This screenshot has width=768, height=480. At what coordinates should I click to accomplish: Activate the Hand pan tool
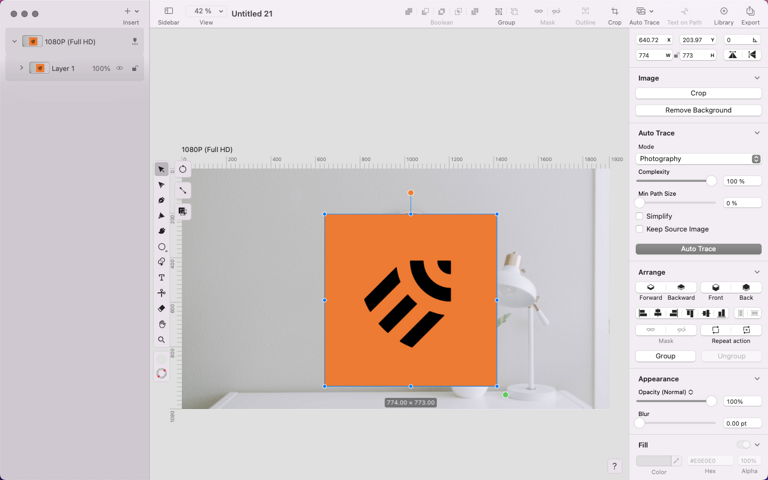[x=161, y=324]
